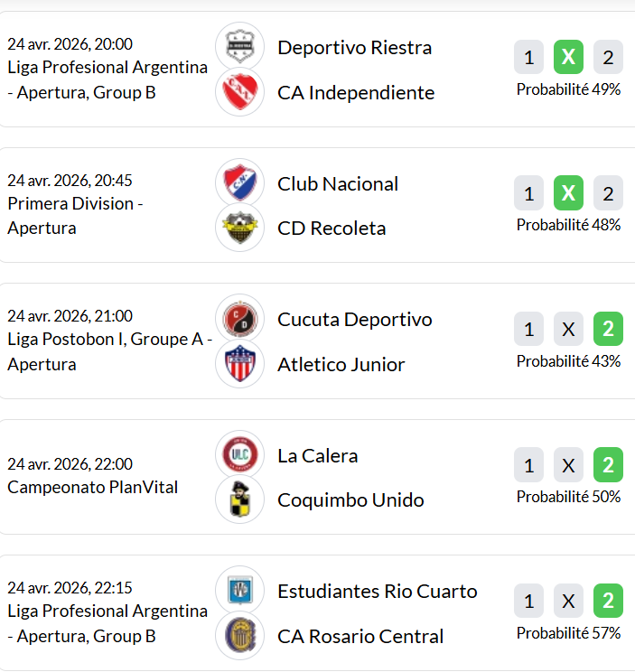This screenshot has height=672, width=635.
Task: Click the Club Nacional team logo
Action: pyautogui.click(x=239, y=182)
